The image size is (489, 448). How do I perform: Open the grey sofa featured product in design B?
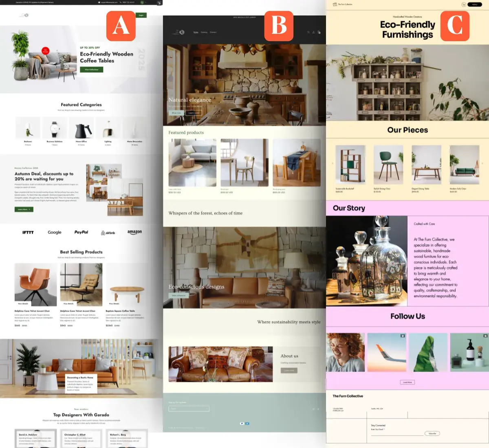(192, 163)
